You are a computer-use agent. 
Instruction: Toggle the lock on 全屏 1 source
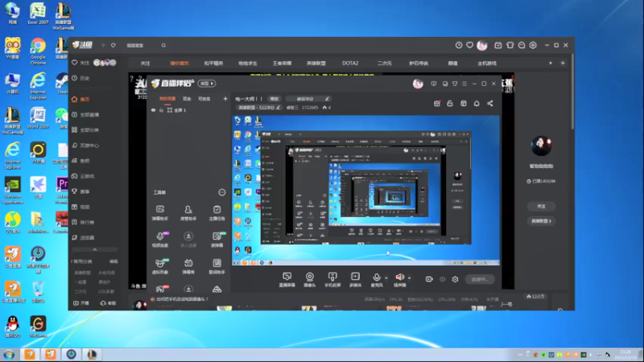click(162, 110)
